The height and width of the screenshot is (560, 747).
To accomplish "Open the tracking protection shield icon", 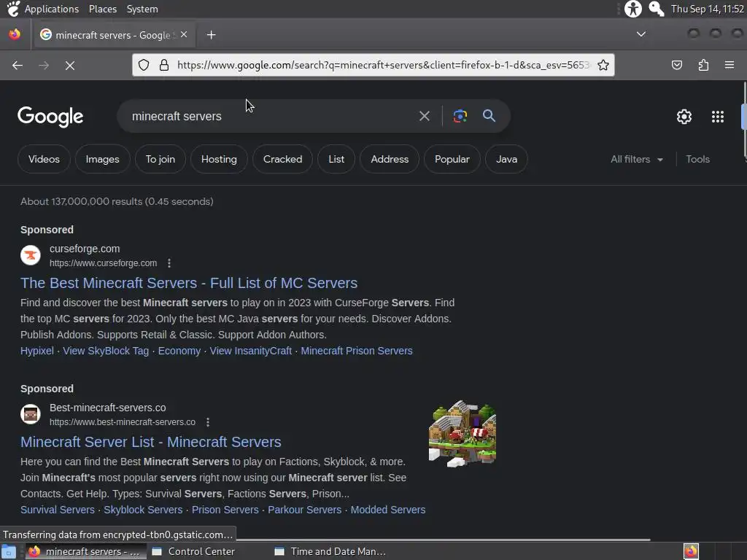I will 144,65.
